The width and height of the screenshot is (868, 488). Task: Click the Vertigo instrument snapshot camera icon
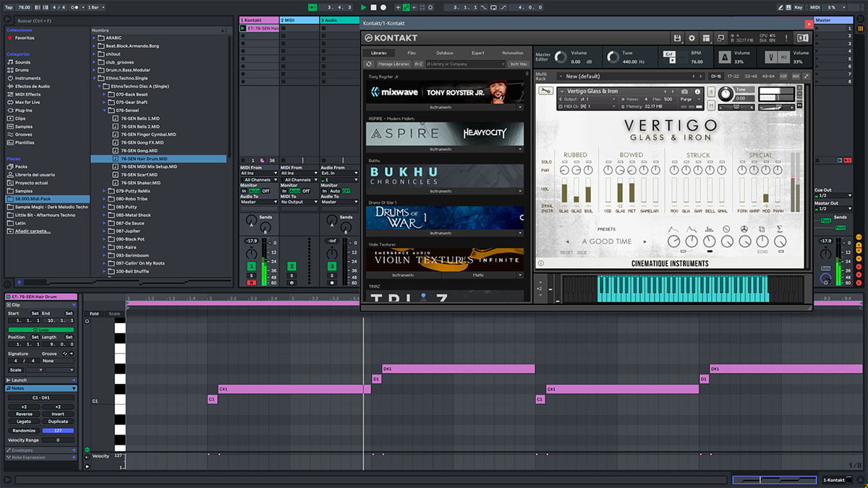click(685, 91)
